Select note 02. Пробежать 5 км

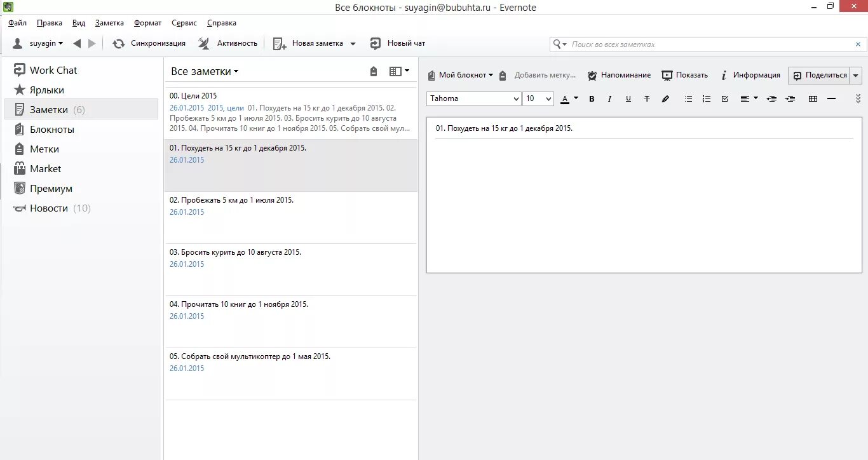coord(291,217)
